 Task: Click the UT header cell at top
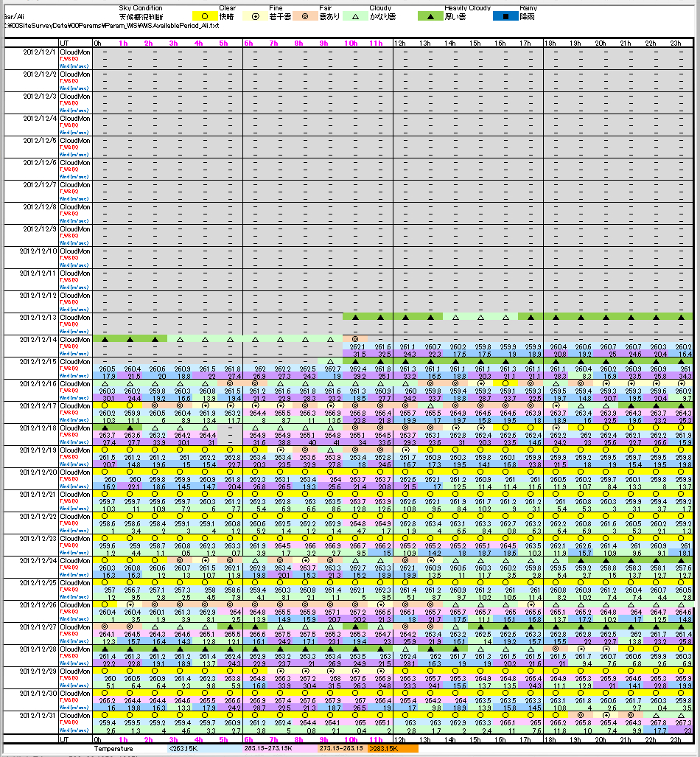click(65, 43)
